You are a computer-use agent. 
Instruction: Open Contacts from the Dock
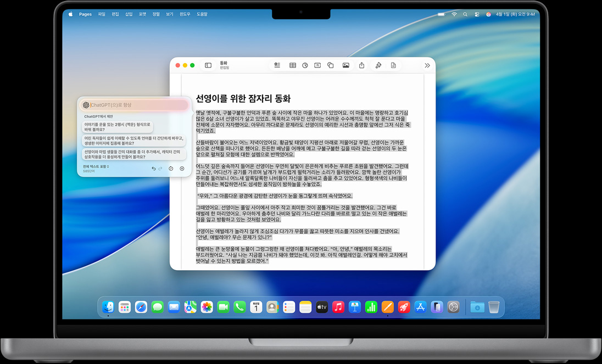click(x=272, y=307)
